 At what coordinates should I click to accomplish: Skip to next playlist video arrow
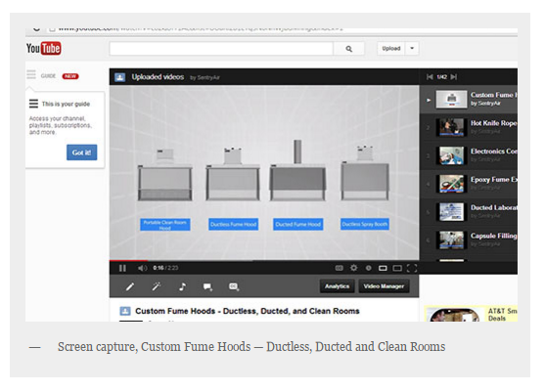[453, 76]
